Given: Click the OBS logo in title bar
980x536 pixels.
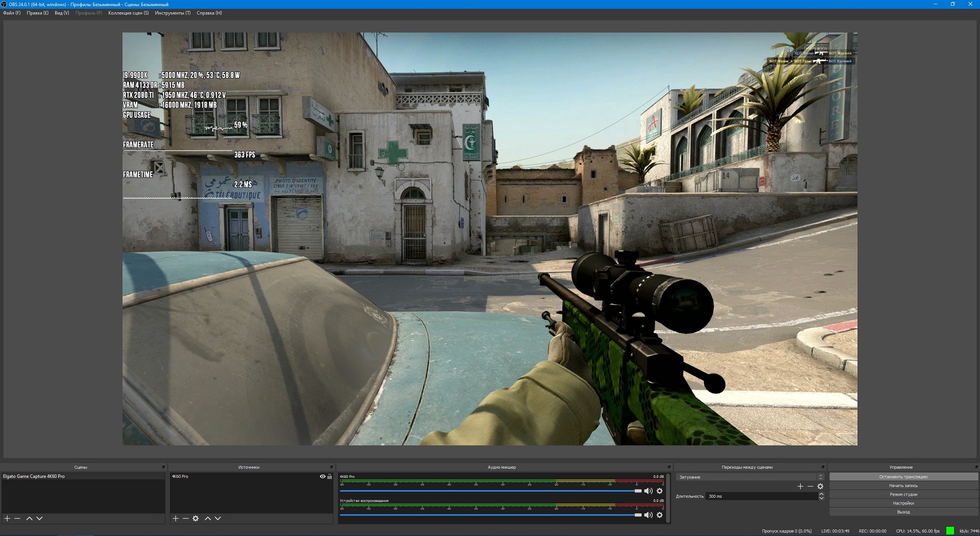Looking at the screenshot, I should 4,4.
